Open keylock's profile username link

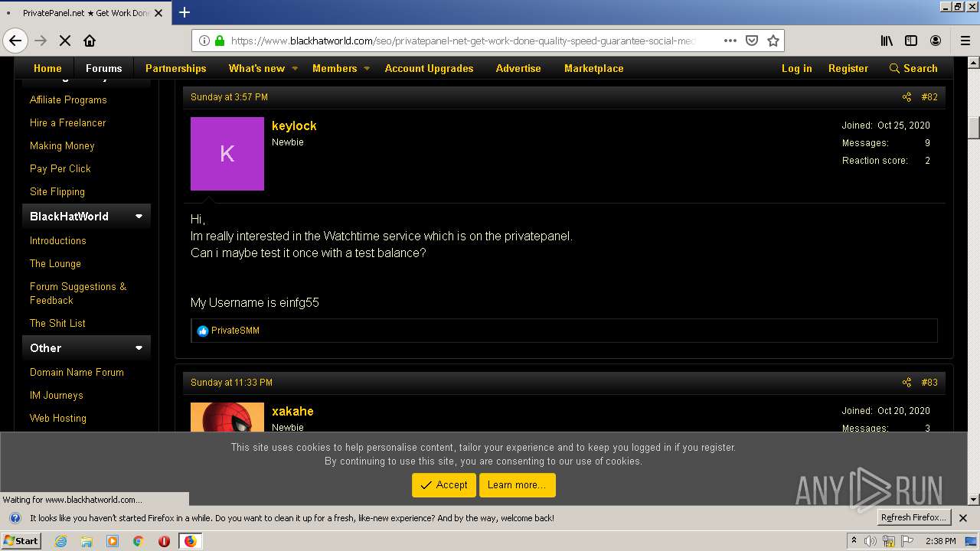(294, 126)
